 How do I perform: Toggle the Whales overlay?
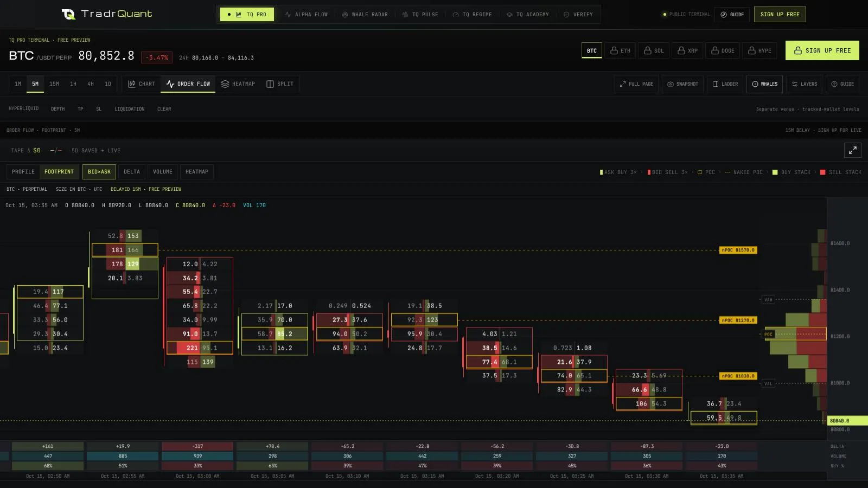coord(764,84)
